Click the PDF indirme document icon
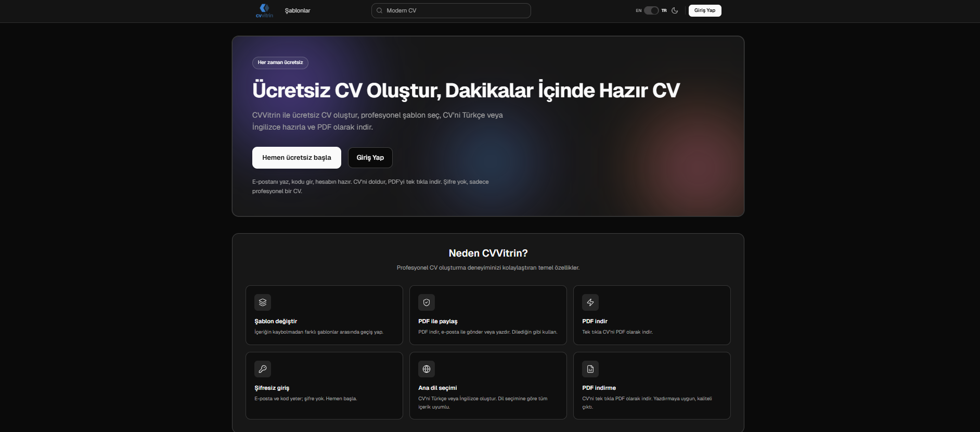980x432 pixels. [590, 369]
